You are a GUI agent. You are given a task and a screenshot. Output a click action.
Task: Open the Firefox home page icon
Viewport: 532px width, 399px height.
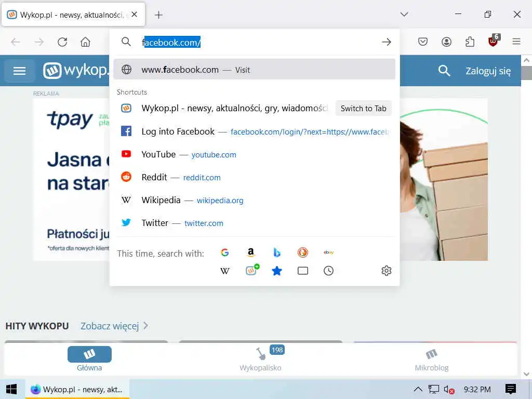coord(85,42)
